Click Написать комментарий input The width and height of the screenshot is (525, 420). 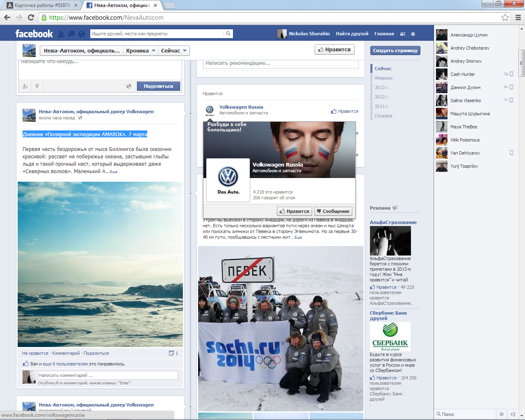[x=108, y=375]
